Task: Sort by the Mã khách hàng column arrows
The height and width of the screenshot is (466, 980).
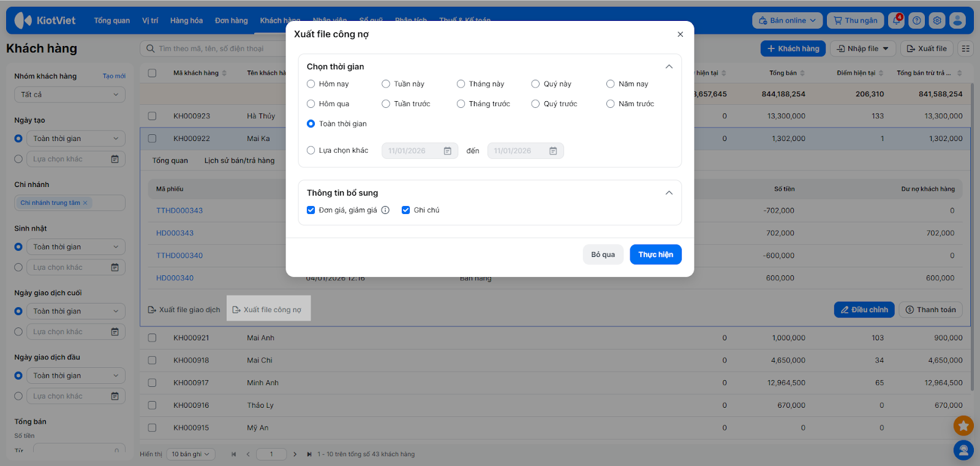Action: pos(224,73)
